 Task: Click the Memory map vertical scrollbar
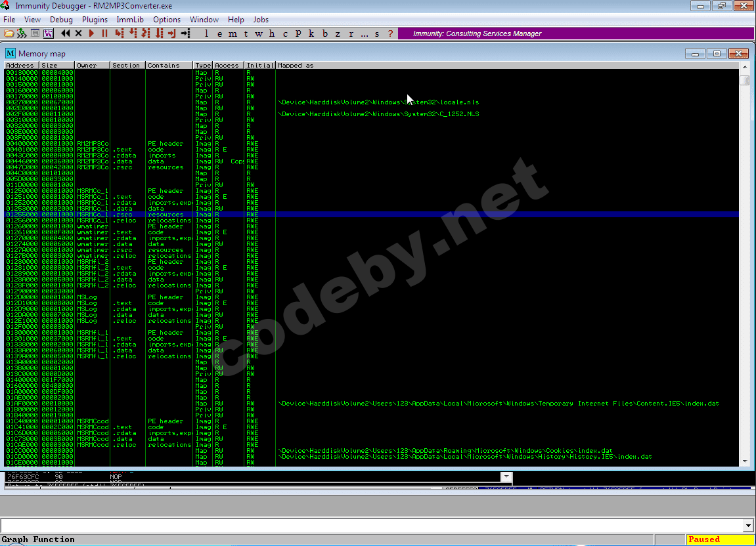(744, 262)
